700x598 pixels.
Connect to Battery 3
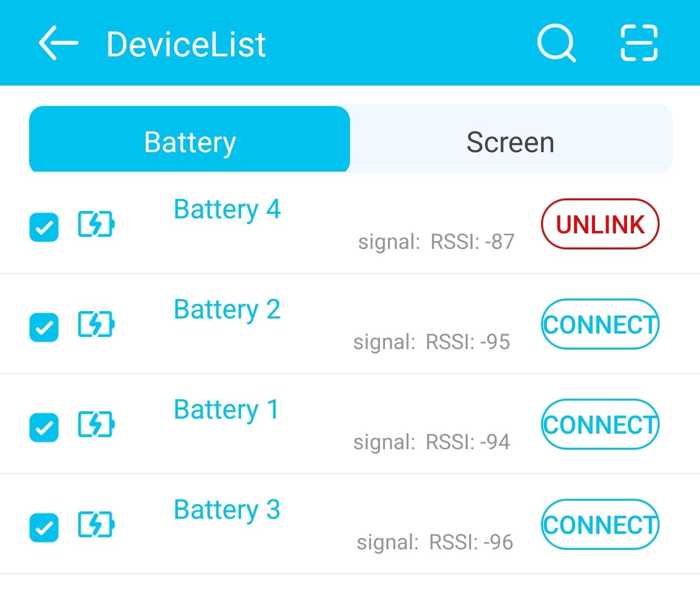(600, 525)
